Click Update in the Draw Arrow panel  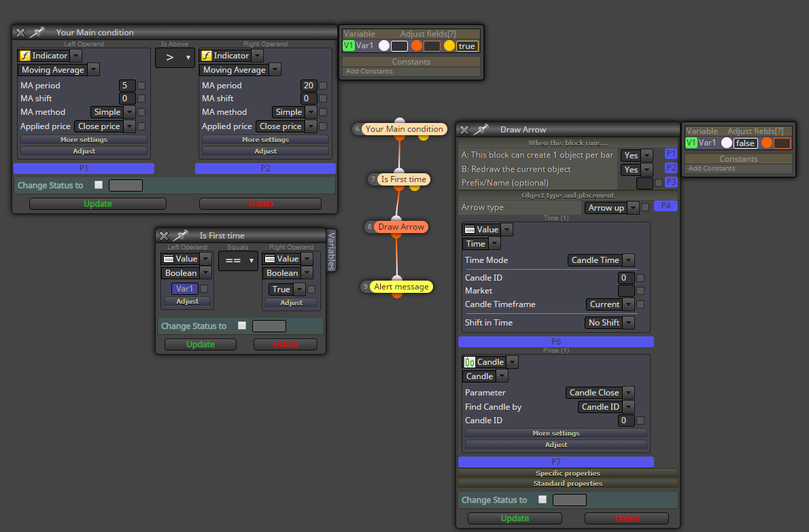tap(515, 518)
